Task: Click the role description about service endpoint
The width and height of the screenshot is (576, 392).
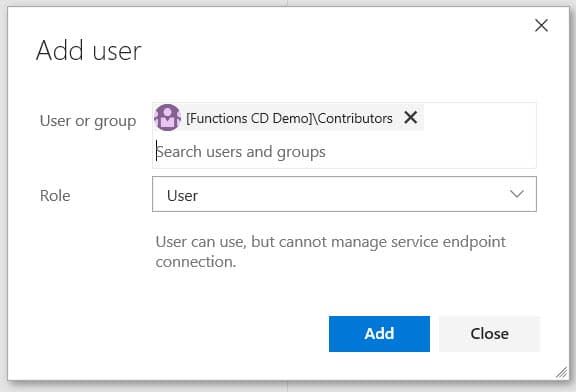Action: (x=331, y=252)
